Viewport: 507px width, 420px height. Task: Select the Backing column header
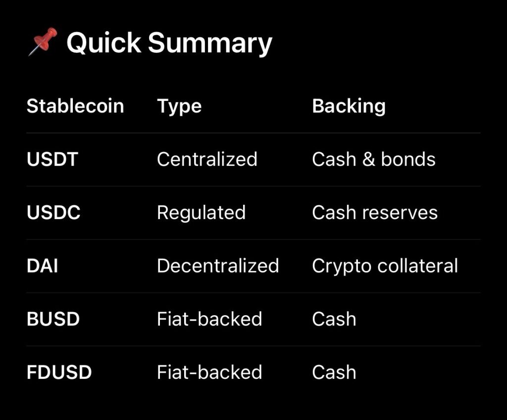coord(349,106)
